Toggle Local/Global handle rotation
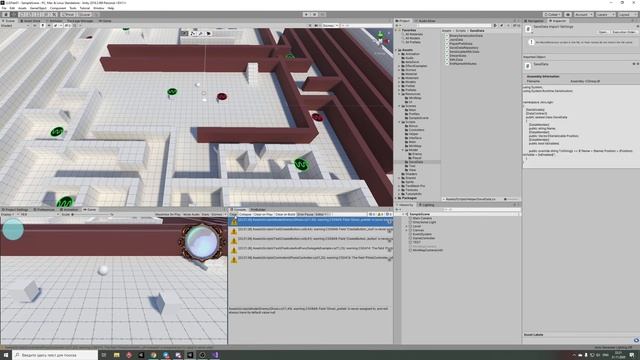Viewport: 640px width, 360px height. pyautogui.click(x=84, y=15)
